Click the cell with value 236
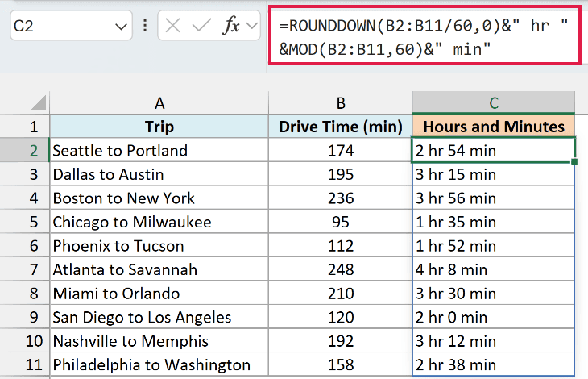This screenshot has width=588, height=379. coord(341,198)
